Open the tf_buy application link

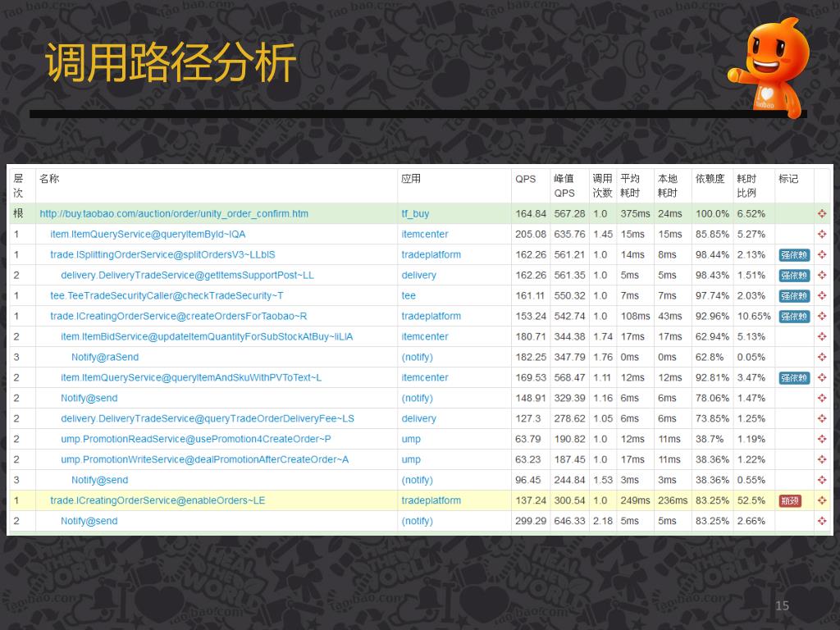tap(415, 214)
